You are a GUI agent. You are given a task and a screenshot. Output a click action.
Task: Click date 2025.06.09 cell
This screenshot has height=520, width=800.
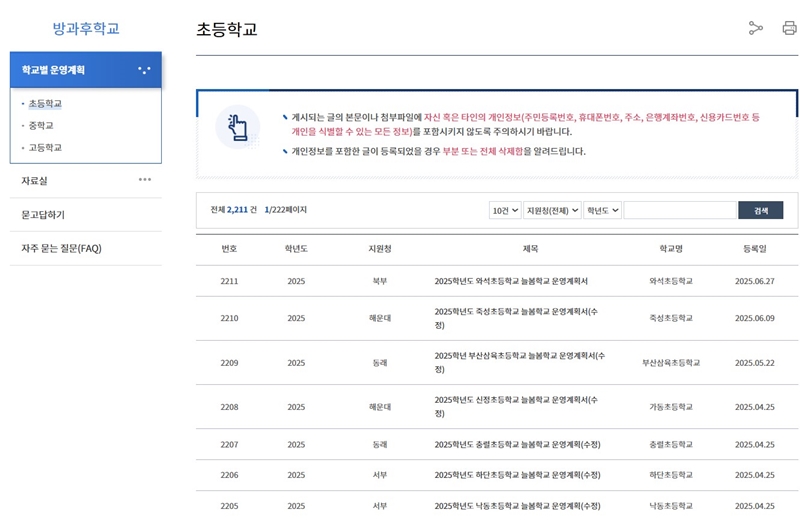coord(755,318)
